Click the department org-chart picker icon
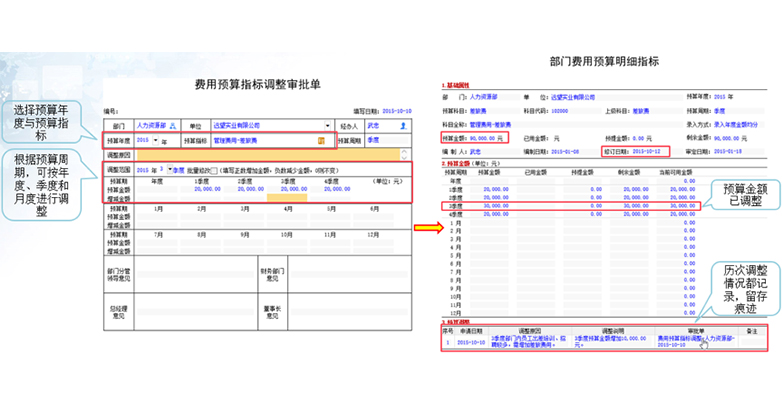 tap(171, 126)
